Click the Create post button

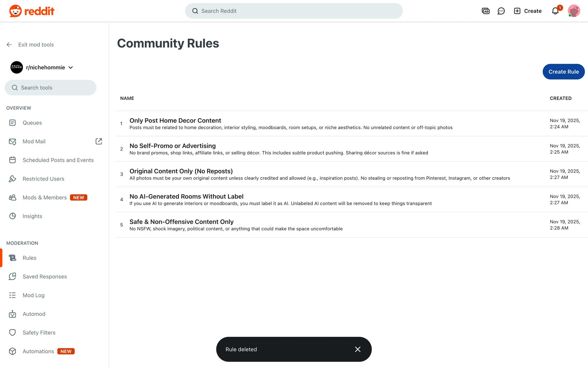click(528, 11)
